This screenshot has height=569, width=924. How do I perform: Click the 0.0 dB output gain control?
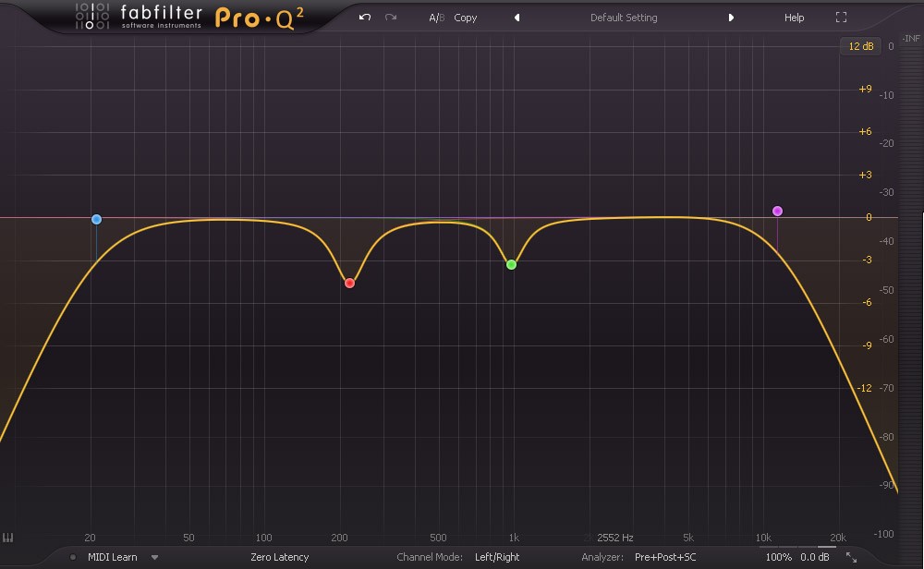click(814, 557)
